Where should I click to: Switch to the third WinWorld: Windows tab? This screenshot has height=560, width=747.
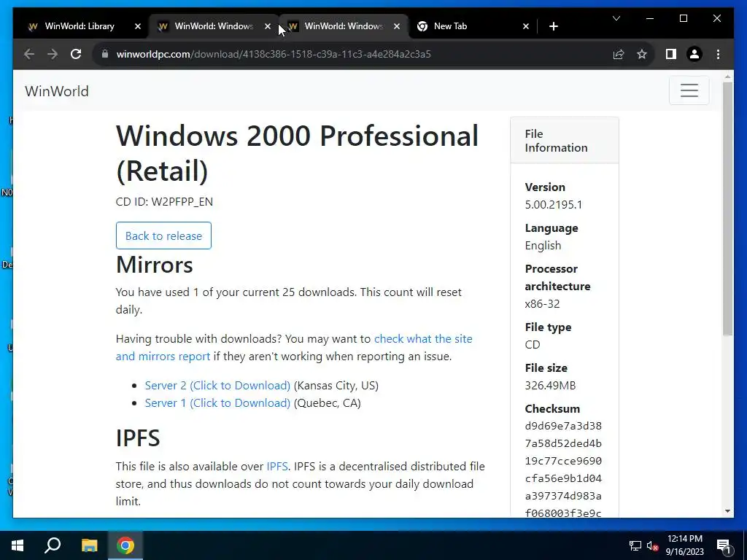[343, 26]
